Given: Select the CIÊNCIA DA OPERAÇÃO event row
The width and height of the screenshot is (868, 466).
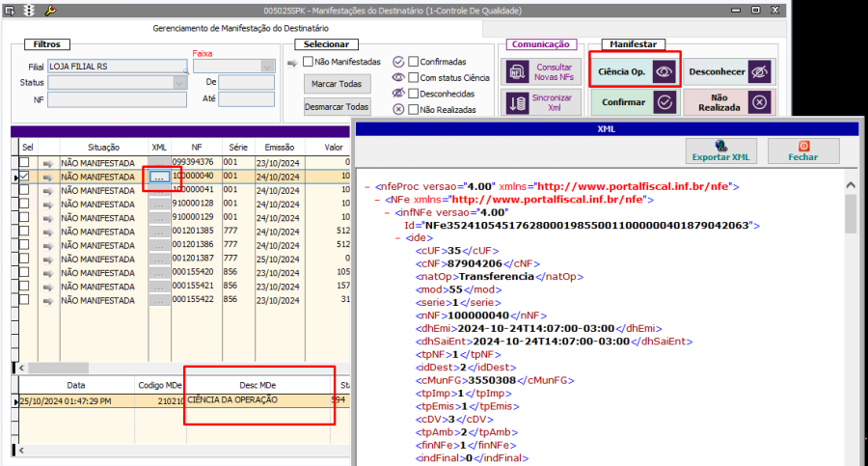Looking at the screenshot, I should coord(182,400).
